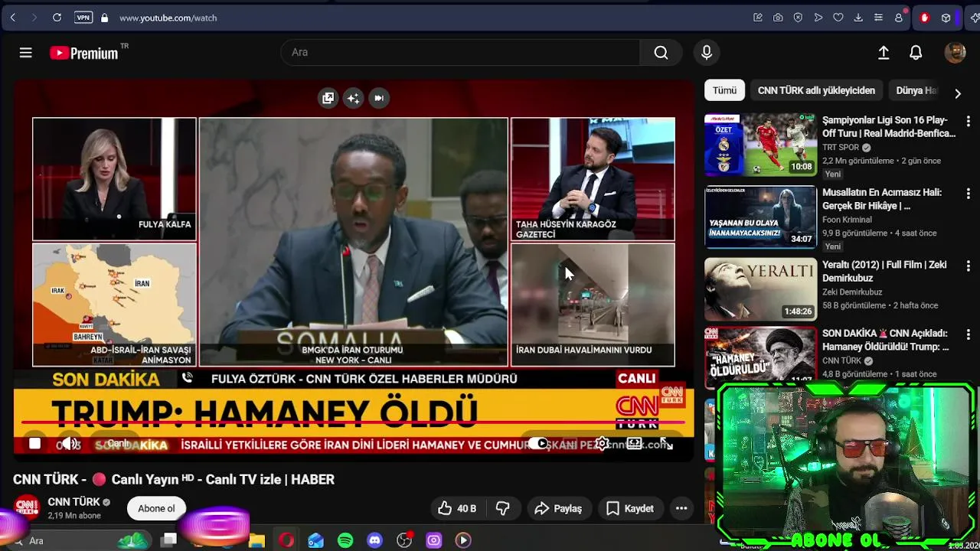
Task: Enter fullscreen on the video player
Action: click(x=667, y=444)
